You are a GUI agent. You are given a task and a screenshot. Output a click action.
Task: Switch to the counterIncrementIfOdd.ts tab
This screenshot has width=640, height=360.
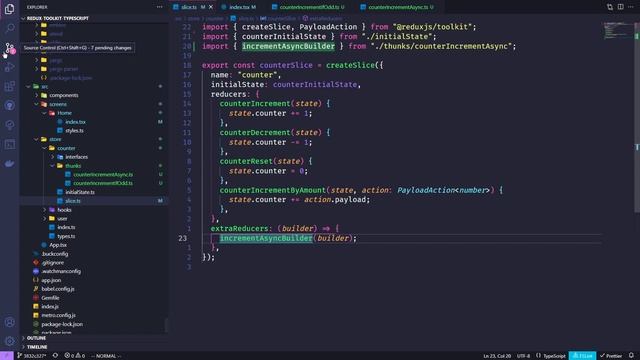(309, 7)
